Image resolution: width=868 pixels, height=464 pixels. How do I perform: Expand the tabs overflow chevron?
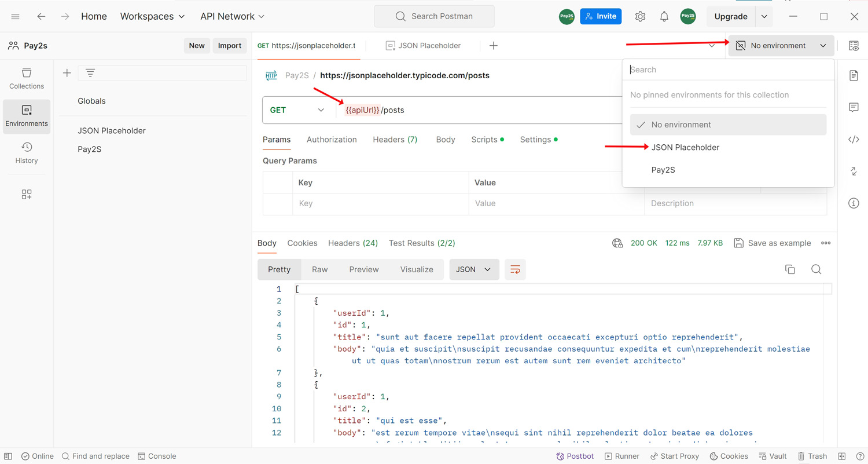[x=712, y=46]
